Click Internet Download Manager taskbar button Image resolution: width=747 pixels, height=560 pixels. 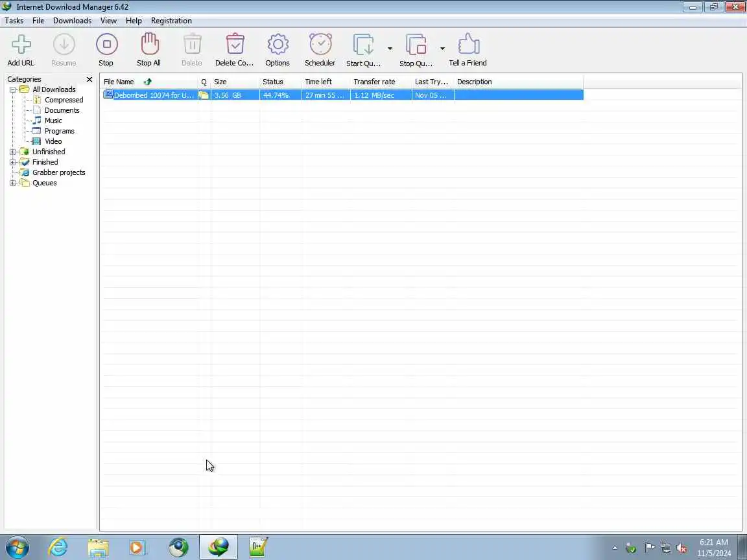pyautogui.click(x=218, y=547)
